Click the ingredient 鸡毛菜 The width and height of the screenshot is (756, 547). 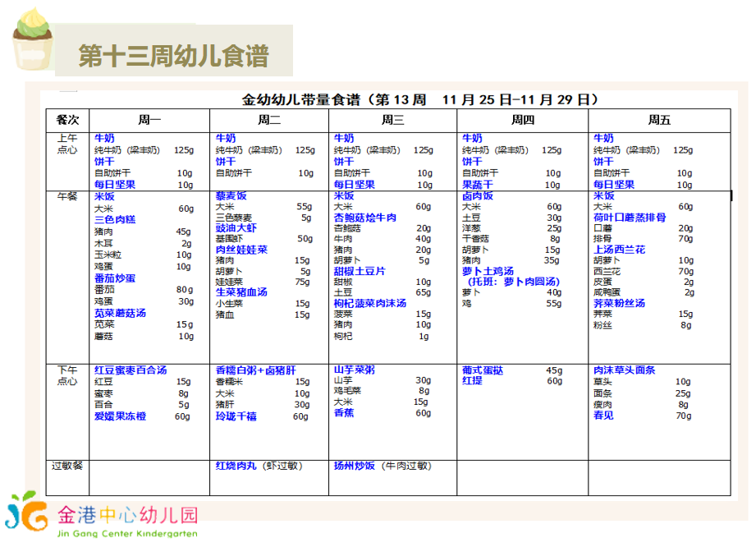[x=347, y=391]
